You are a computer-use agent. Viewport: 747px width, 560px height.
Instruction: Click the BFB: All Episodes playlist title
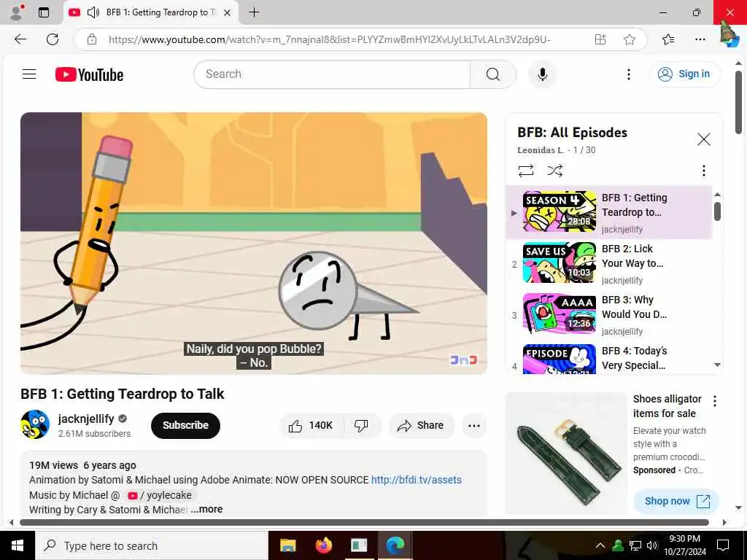572,133
